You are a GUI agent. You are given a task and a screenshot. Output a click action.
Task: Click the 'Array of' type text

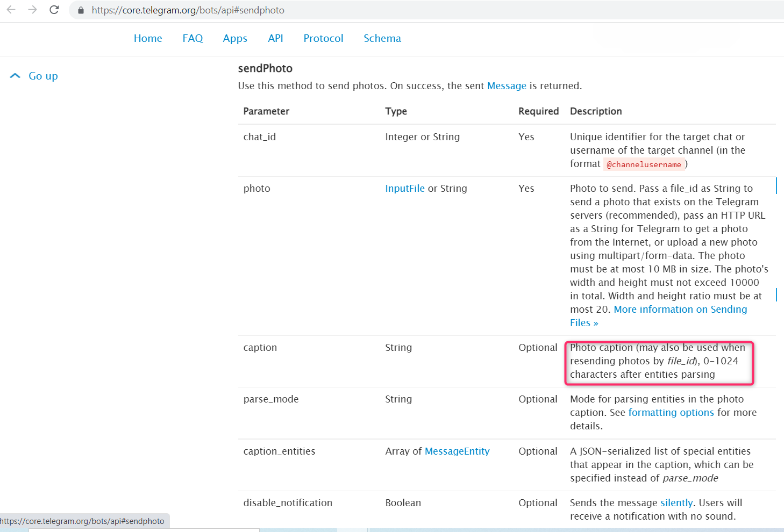tap(404, 451)
